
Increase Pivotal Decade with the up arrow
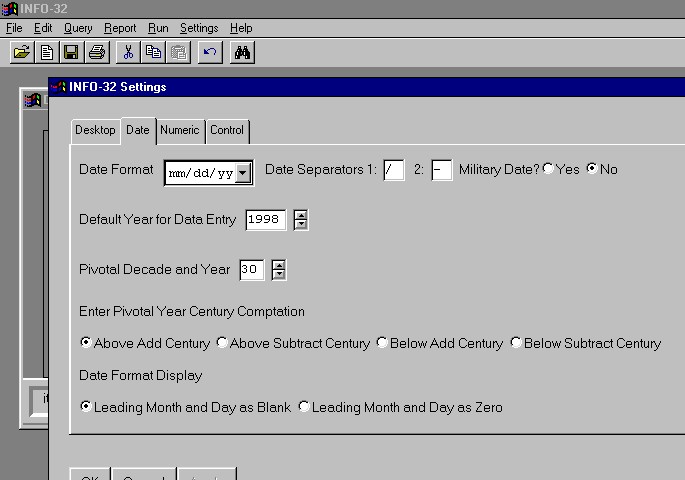click(x=279, y=265)
